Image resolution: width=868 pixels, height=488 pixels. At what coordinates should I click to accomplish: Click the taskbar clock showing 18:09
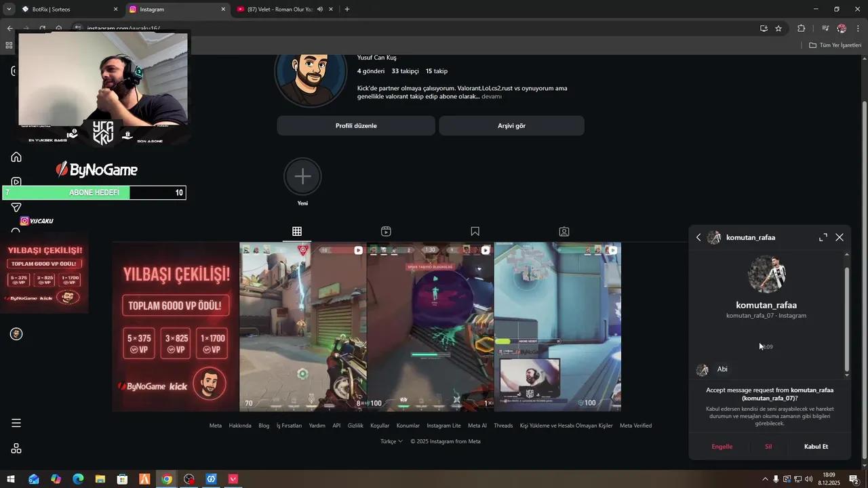[829, 479]
